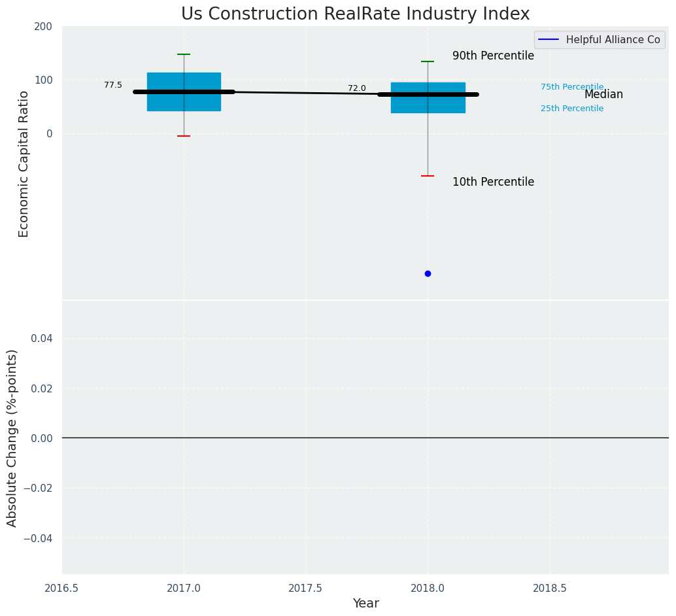Click the green 90th percentile cap for 2018
Viewport: 676px width, 616px height.
(x=428, y=61)
